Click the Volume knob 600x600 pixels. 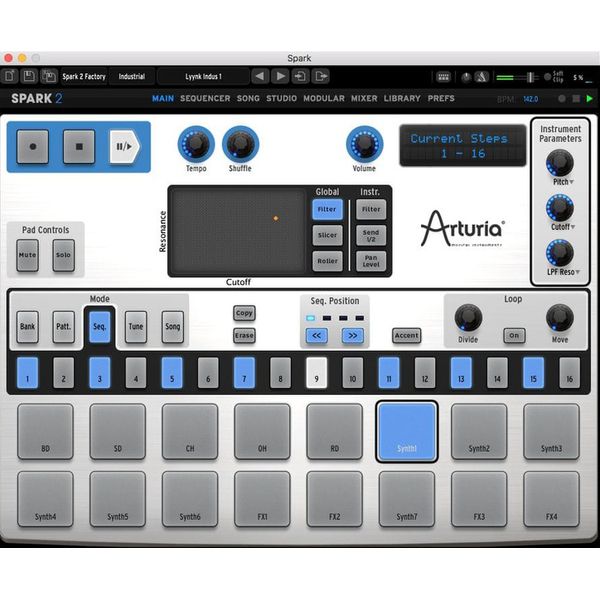pyautogui.click(x=364, y=144)
